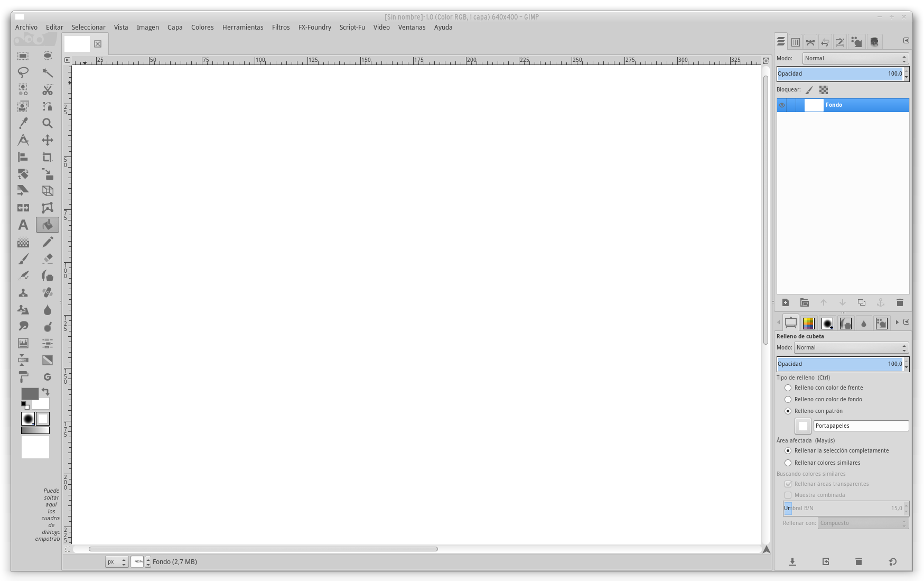Duplicate the current layer

(x=862, y=302)
